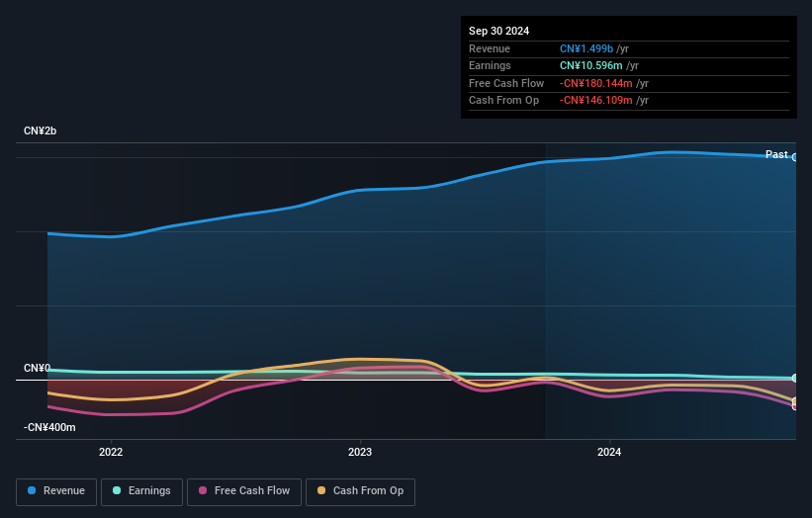Click the Revenue row label in tooltip

click(x=490, y=48)
